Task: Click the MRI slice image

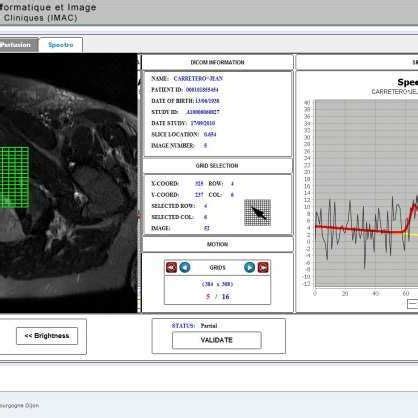Action: [68, 183]
